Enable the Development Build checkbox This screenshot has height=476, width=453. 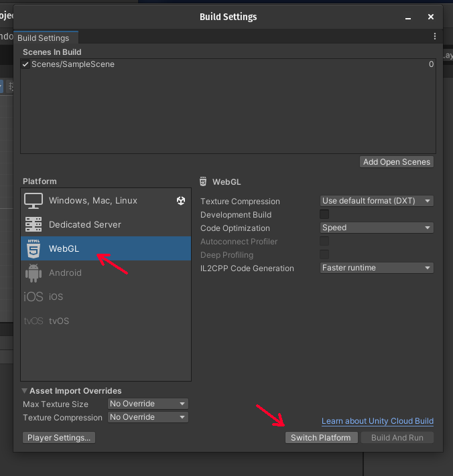point(324,214)
